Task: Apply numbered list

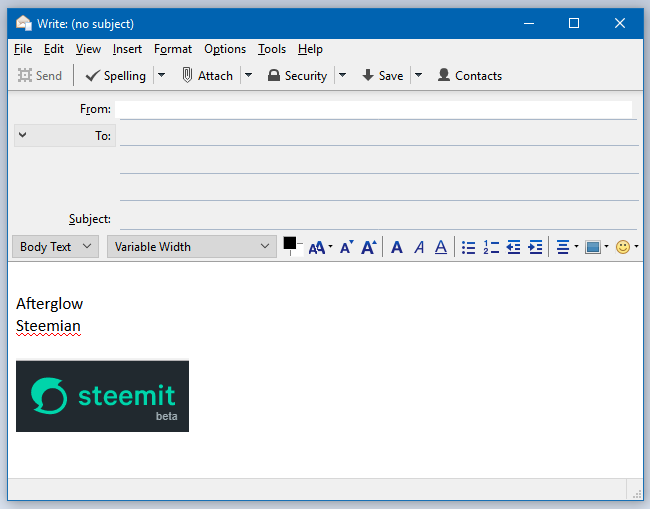Action: tap(491, 247)
